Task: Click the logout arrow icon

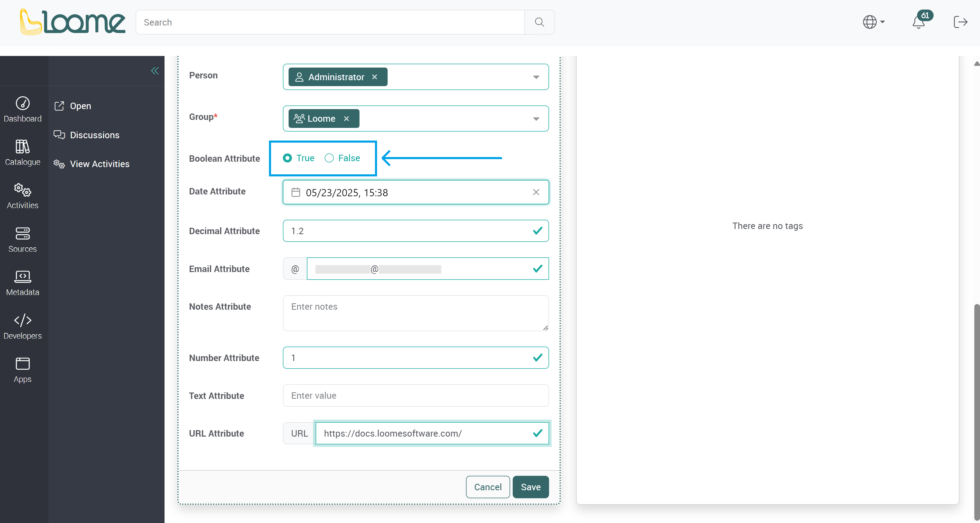Action: 960,22
